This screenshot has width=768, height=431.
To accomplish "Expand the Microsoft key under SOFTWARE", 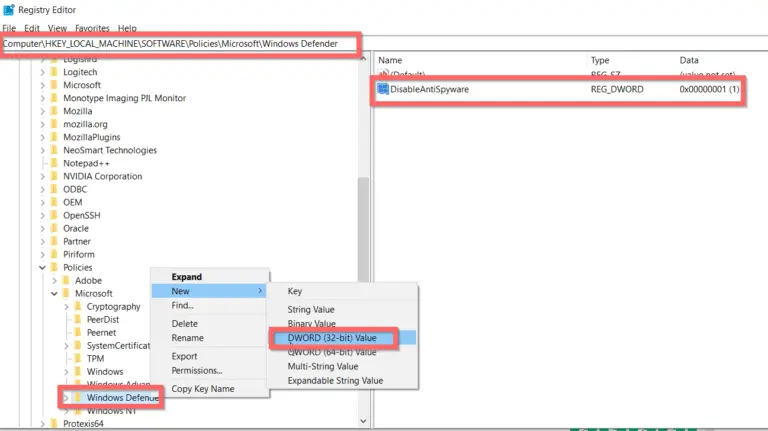I will [42, 85].
